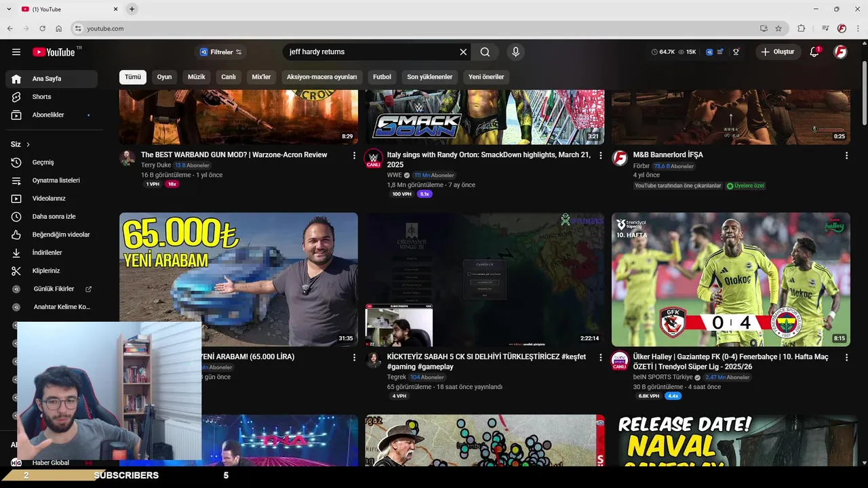Open Klipleriniz in sidebar
This screenshot has width=868, height=488.
(52, 271)
